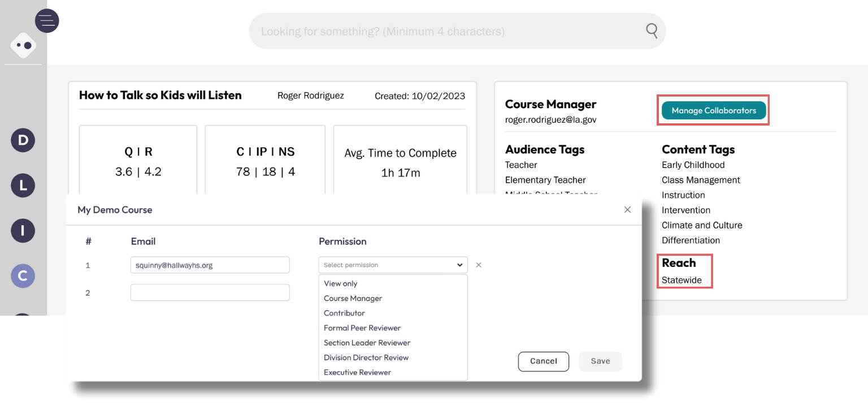
Task: Focus the Looking for something search field
Action: pyautogui.click(x=457, y=31)
